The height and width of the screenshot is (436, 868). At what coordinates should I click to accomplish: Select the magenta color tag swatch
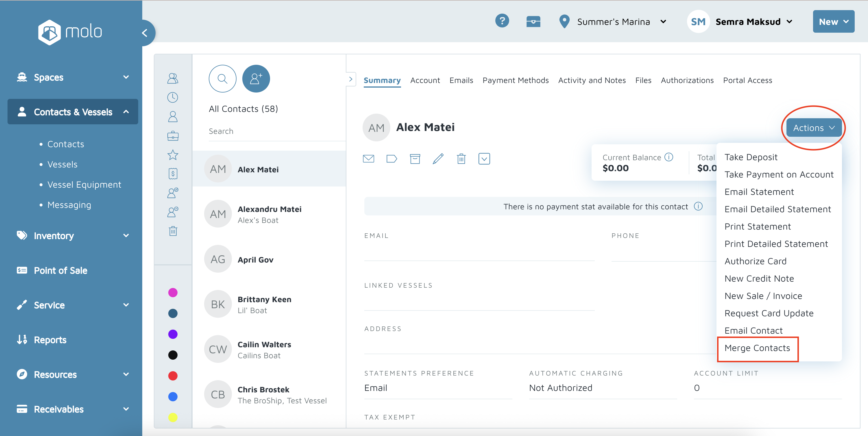[x=173, y=293]
